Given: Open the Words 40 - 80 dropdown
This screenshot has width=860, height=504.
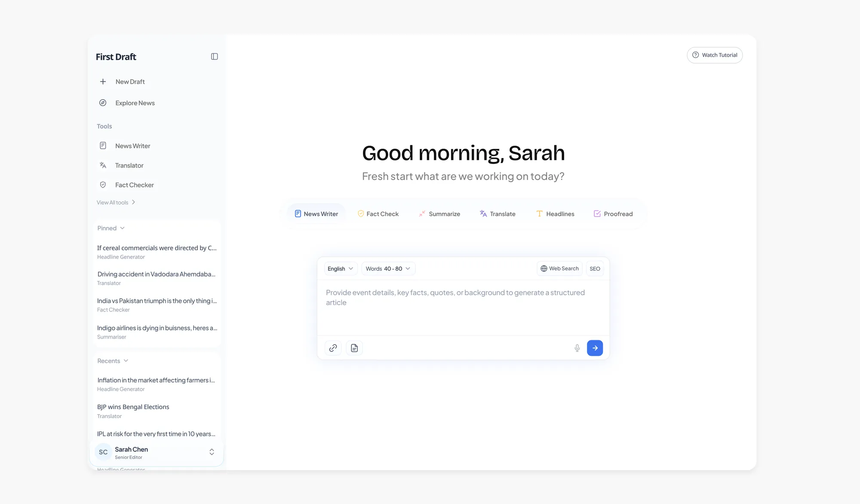Looking at the screenshot, I should tap(388, 269).
